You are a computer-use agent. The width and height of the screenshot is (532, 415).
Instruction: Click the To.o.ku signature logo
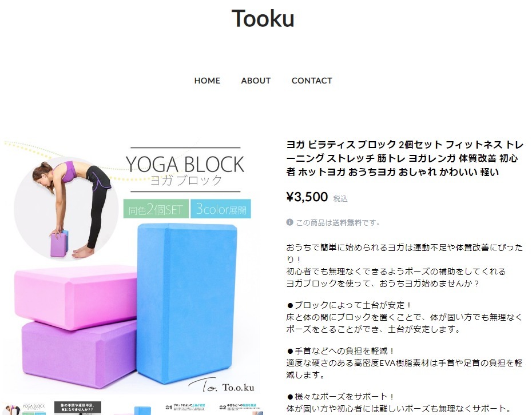(x=221, y=386)
